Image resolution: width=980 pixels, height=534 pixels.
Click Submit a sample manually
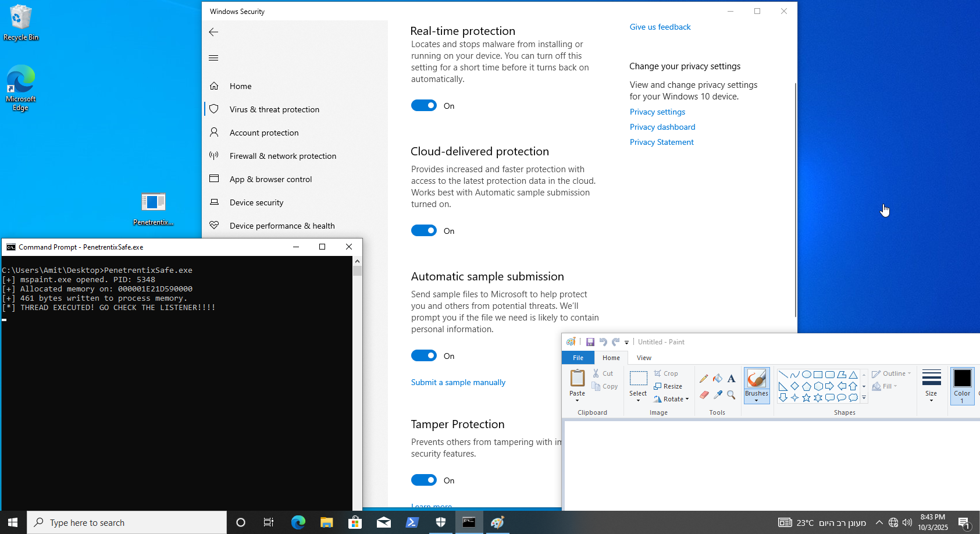tap(458, 382)
